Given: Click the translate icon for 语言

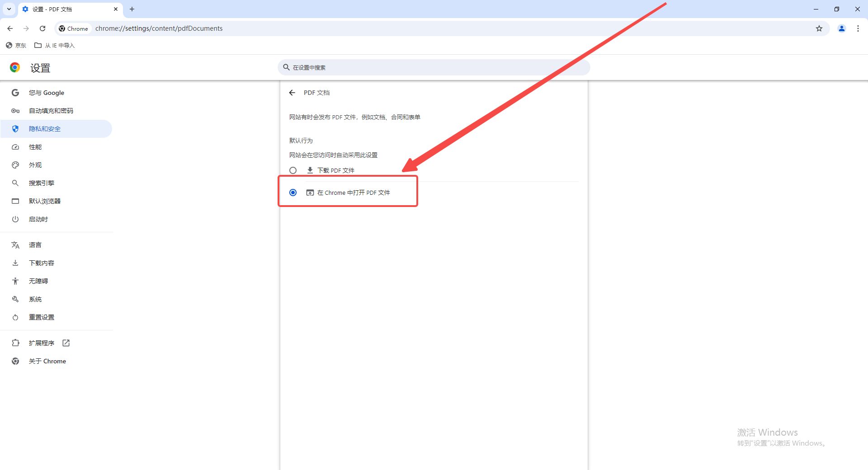Looking at the screenshot, I should coord(15,245).
